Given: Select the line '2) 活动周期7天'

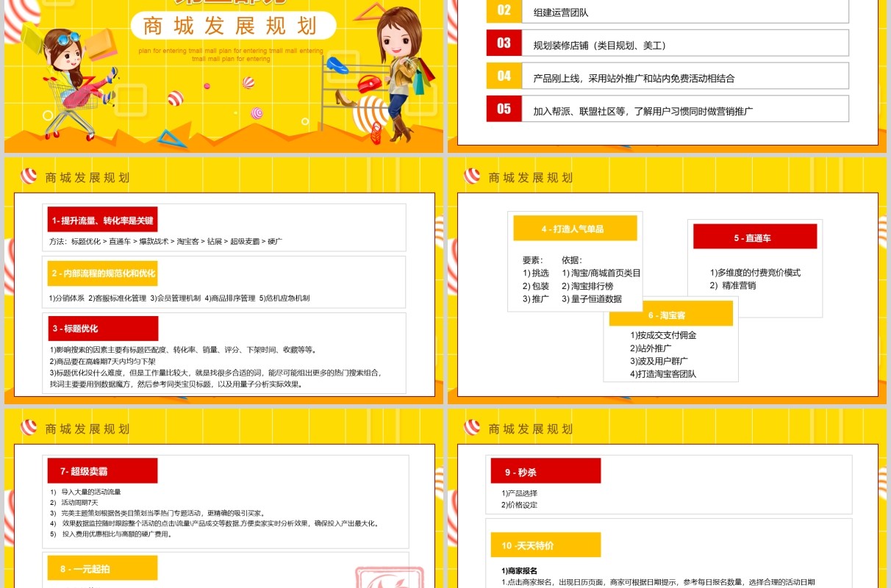Looking at the screenshot, I should 74,502.
